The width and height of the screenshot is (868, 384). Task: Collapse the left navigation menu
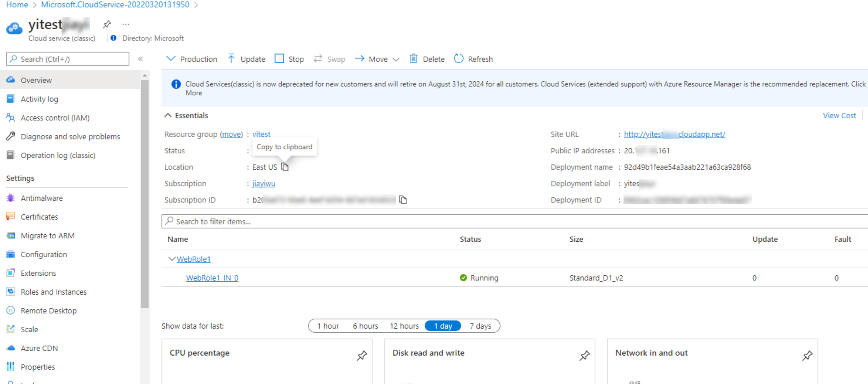point(141,59)
